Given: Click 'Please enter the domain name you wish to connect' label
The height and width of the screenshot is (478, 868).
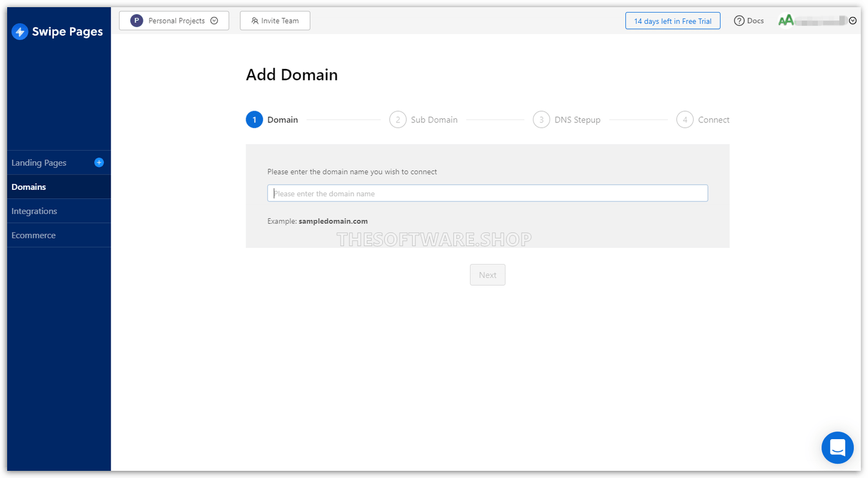Looking at the screenshot, I should coord(352,172).
